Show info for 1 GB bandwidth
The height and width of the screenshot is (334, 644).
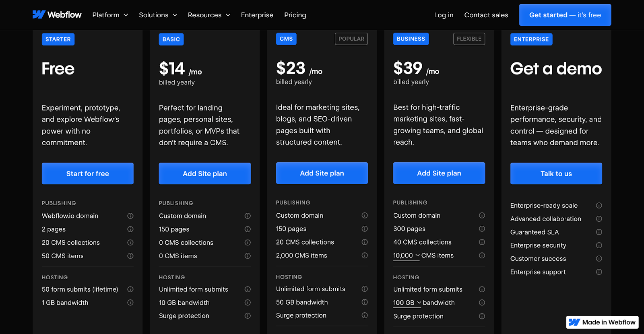pyautogui.click(x=130, y=303)
